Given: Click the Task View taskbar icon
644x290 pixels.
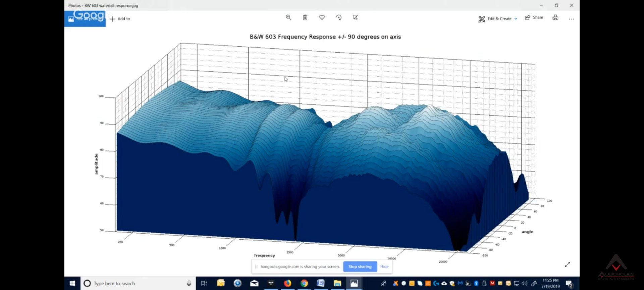Looking at the screenshot, I should (x=204, y=283).
